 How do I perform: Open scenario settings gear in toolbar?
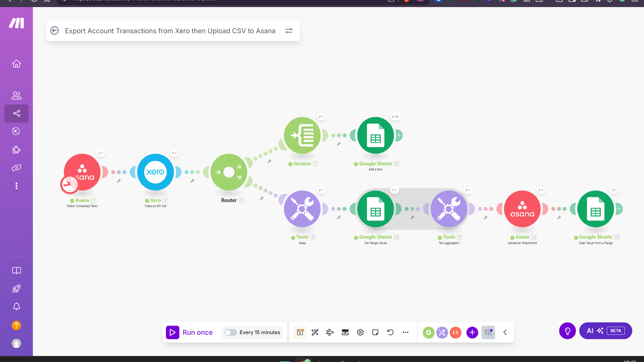[x=360, y=332]
